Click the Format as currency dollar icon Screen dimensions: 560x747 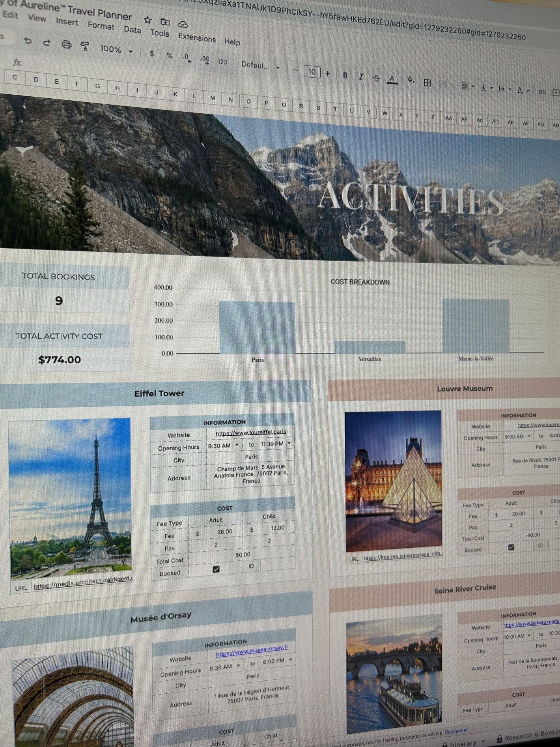point(152,54)
